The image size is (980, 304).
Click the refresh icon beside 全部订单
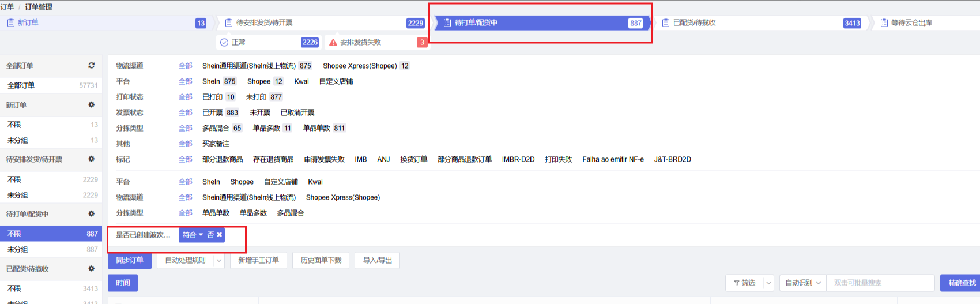click(91, 66)
